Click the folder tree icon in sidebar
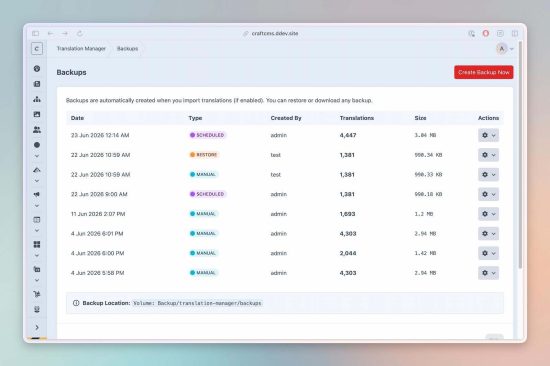The width and height of the screenshot is (550, 366). (37, 269)
